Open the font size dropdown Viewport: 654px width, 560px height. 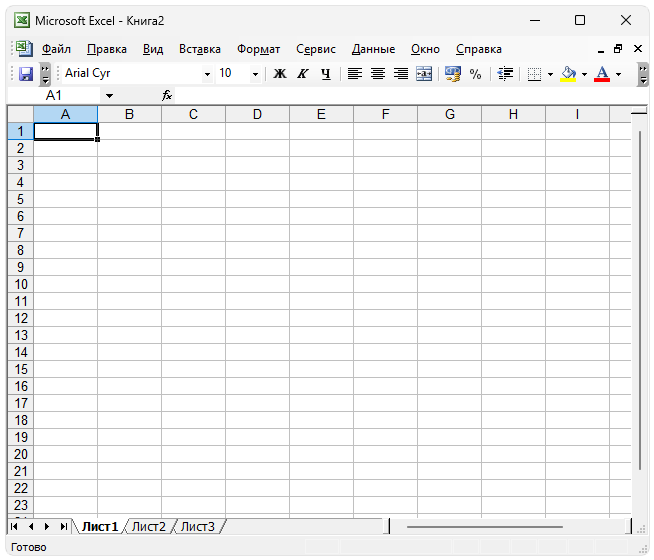255,74
